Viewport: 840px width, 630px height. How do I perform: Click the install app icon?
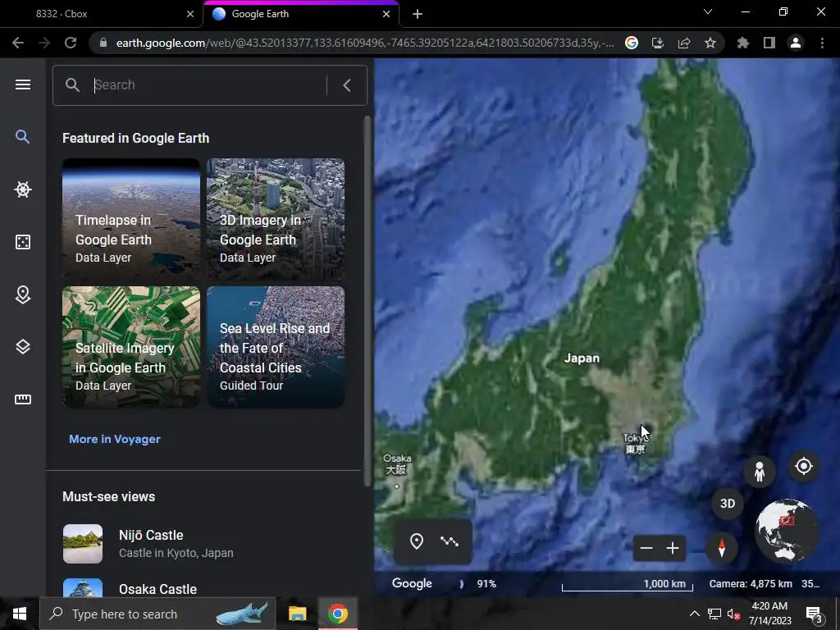pyautogui.click(x=658, y=43)
